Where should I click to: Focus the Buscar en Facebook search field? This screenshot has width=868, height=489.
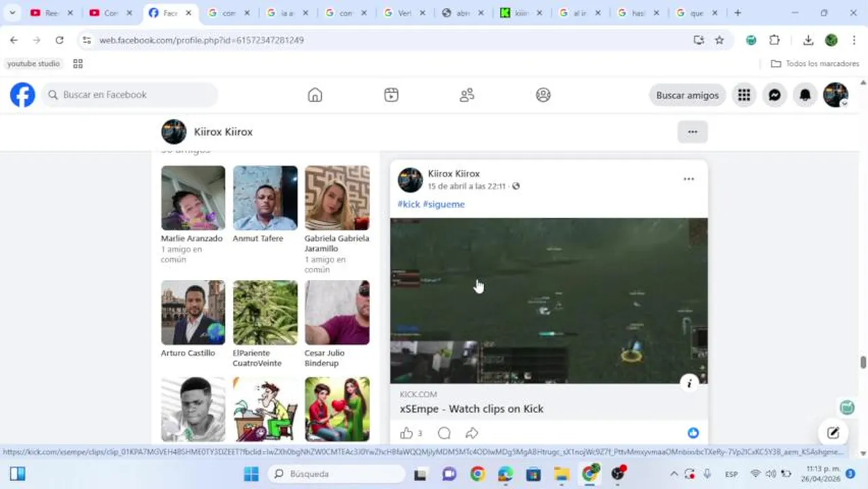[130, 95]
